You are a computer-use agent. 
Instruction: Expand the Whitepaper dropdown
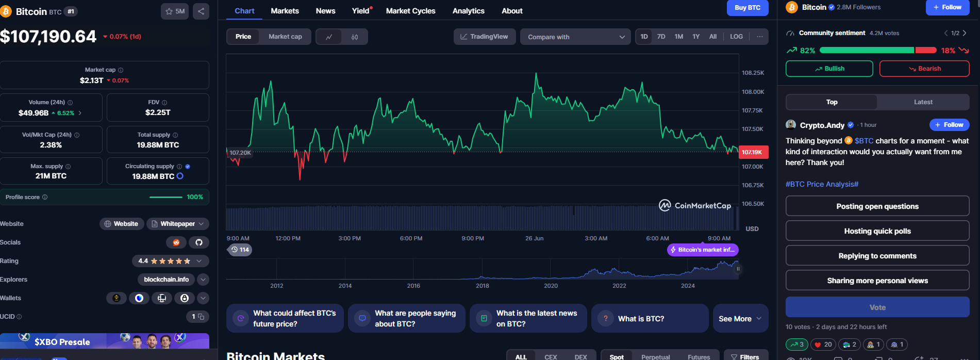click(178, 224)
